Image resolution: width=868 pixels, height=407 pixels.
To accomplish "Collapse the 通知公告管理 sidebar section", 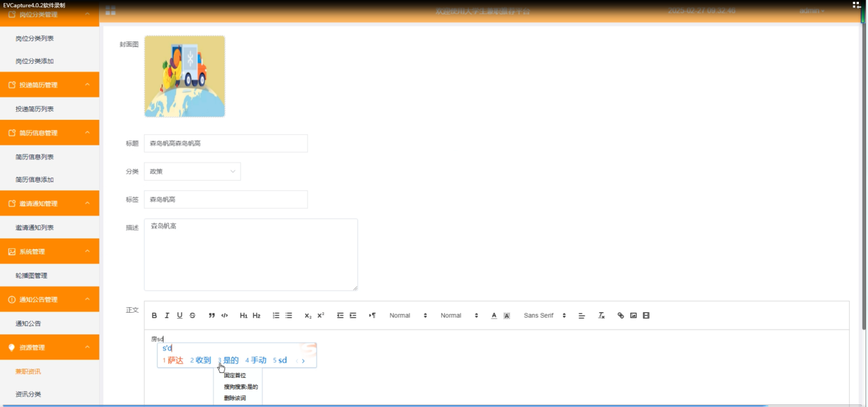I will [x=50, y=299].
